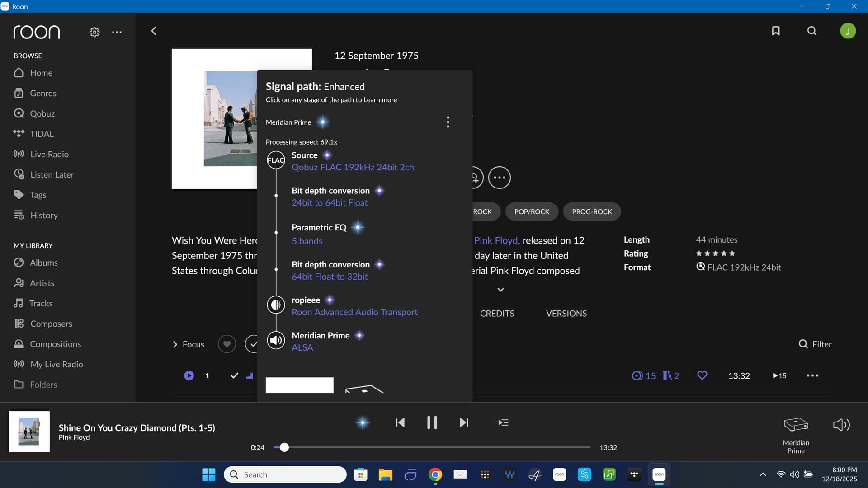Click Qobuz FLAC 192kHz source link
The image size is (868, 488).
353,167
